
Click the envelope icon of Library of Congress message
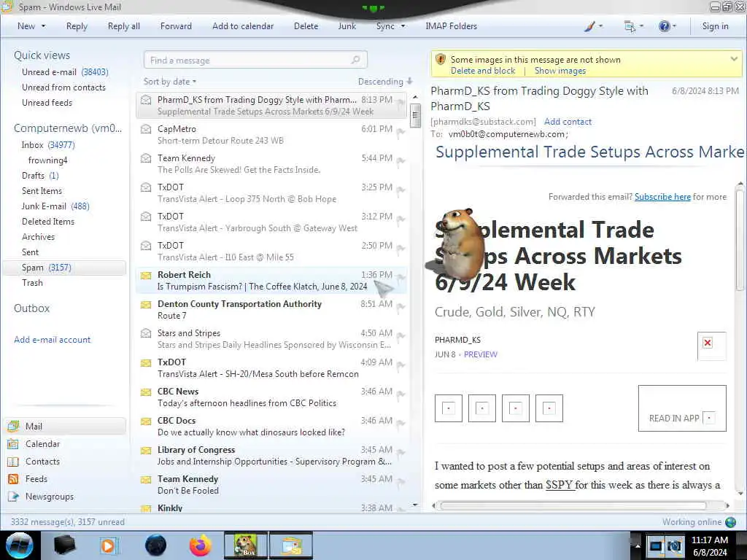tap(146, 451)
